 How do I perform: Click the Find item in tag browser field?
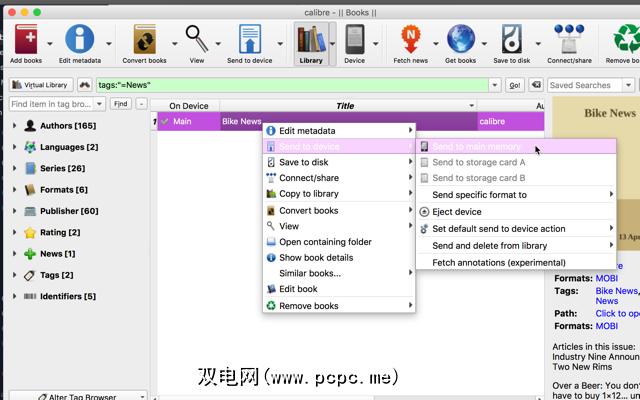pyautogui.click(x=51, y=104)
